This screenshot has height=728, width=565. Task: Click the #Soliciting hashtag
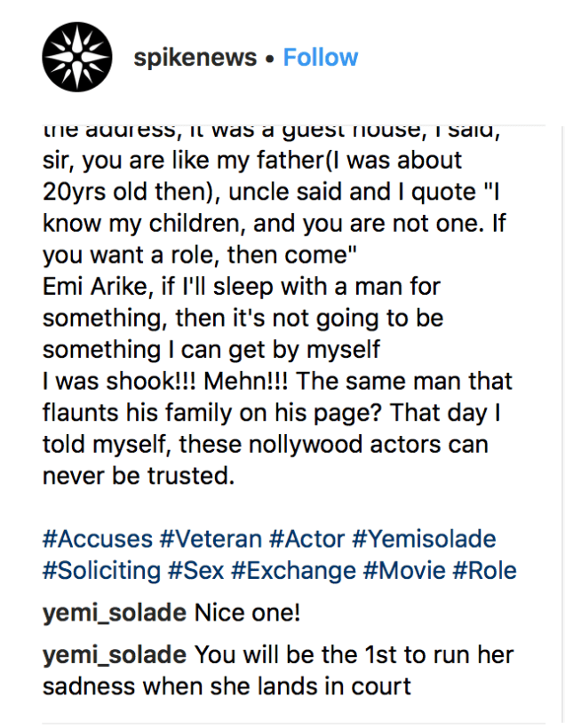pos(101,570)
